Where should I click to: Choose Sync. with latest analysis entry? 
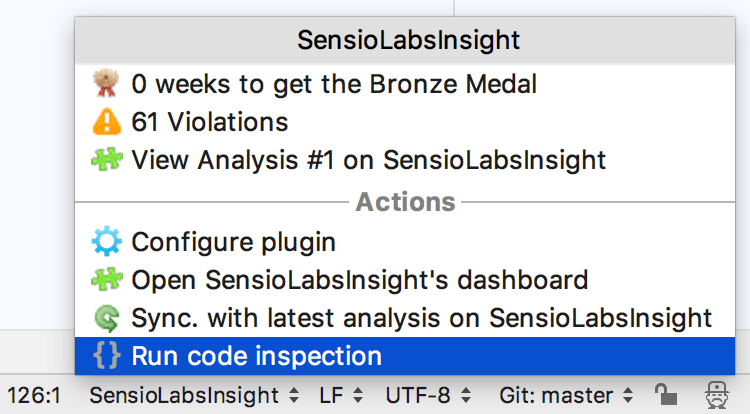421,318
